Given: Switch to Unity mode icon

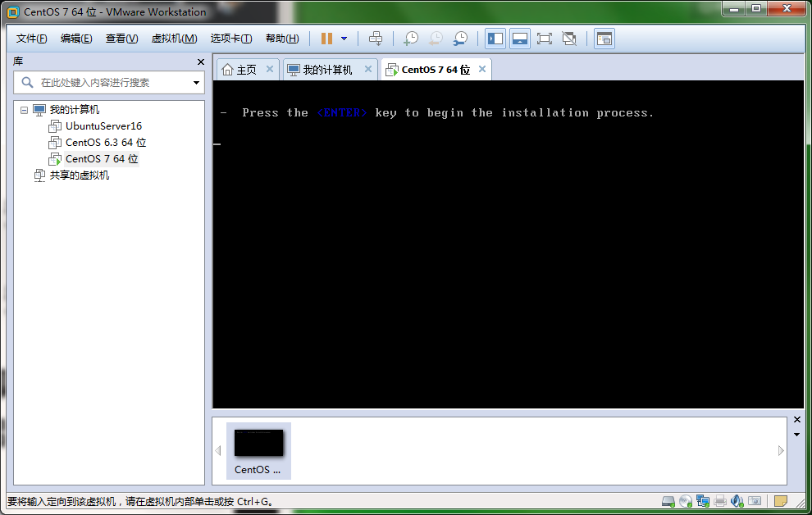Looking at the screenshot, I should (569, 39).
